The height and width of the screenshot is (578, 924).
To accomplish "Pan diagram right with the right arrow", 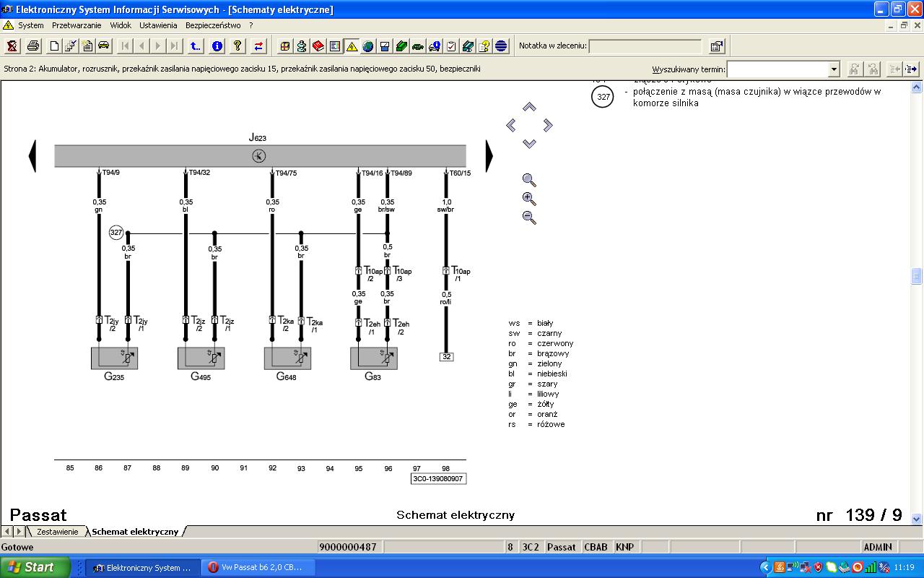I will pos(547,125).
